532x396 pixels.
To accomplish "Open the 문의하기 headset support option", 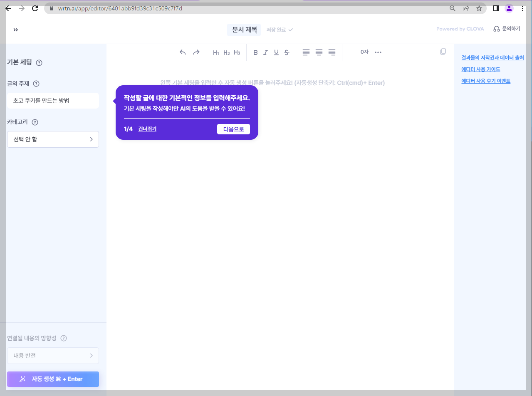I will tap(507, 29).
